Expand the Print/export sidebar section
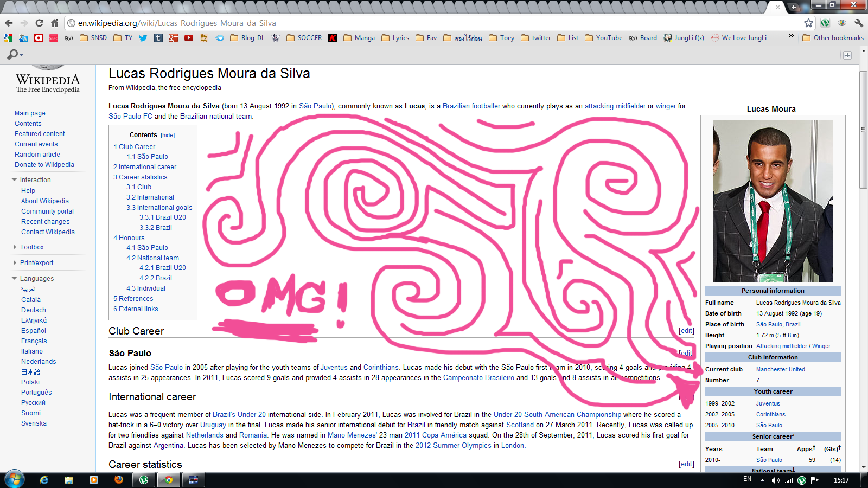The image size is (868, 488). [36, 263]
